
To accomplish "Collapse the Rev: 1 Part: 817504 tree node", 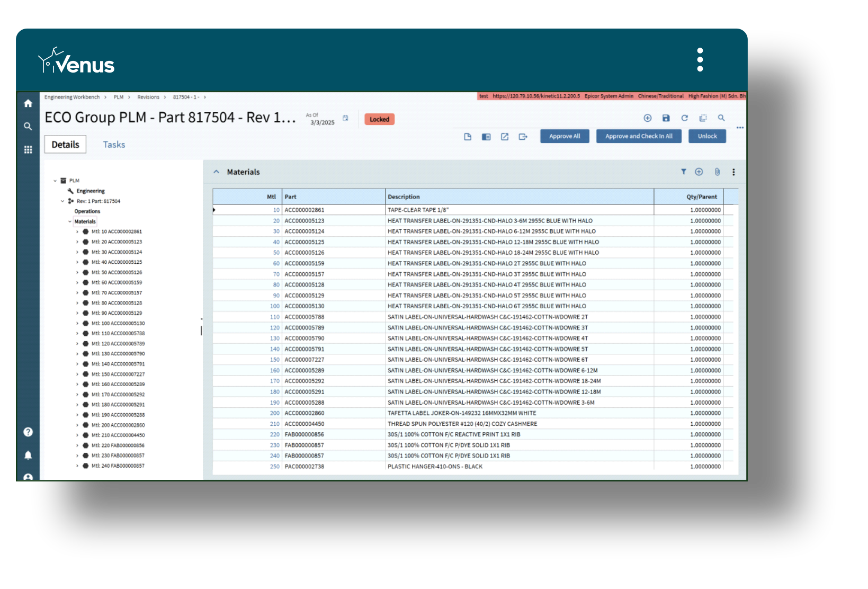I will tap(62, 201).
